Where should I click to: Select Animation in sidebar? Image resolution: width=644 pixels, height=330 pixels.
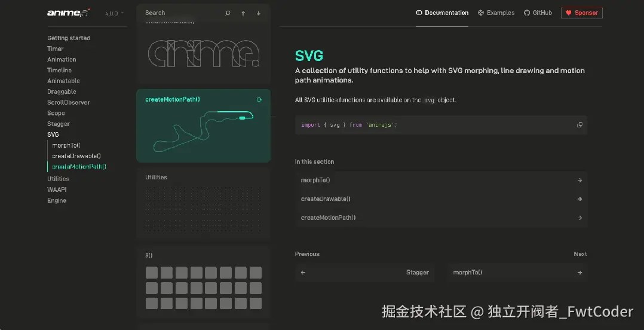pyautogui.click(x=62, y=59)
